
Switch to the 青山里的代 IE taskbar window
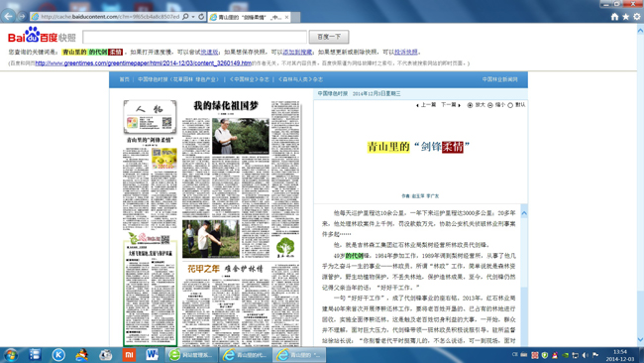pyautogui.click(x=246, y=355)
